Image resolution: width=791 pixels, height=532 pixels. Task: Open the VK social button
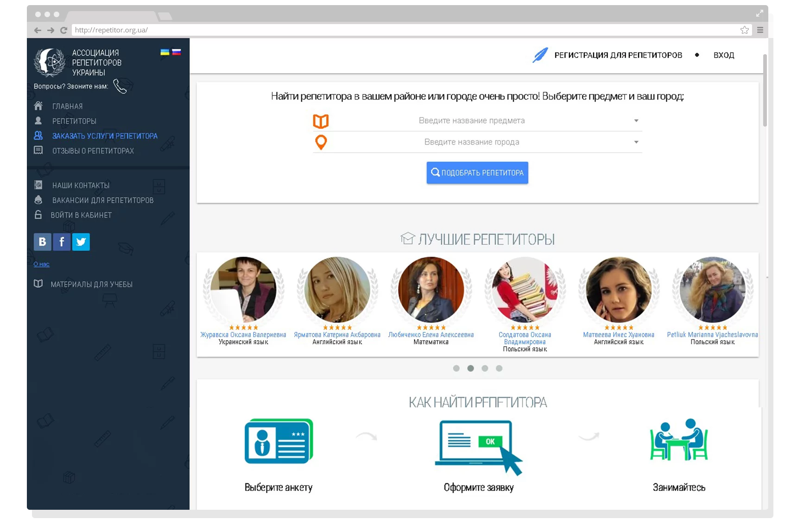click(x=42, y=242)
